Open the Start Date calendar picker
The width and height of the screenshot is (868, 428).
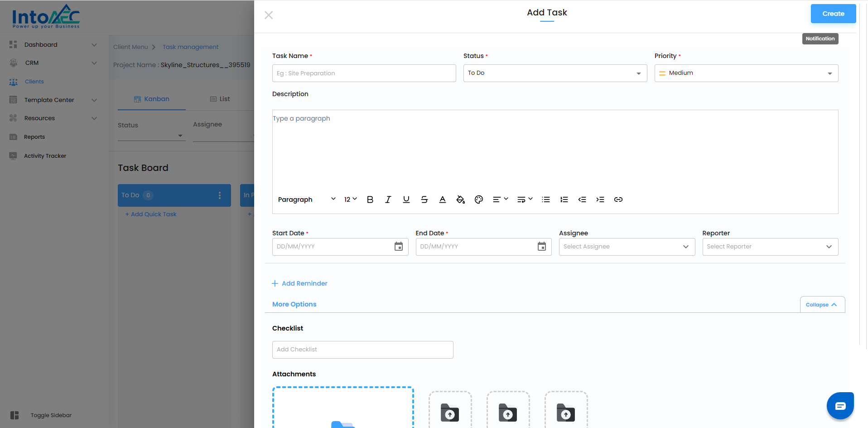click(x=399, y=247)
